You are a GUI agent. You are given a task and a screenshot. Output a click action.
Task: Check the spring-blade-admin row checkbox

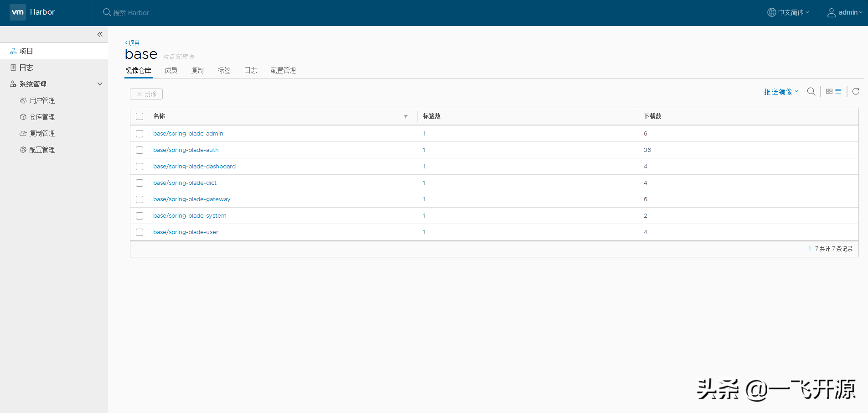pyautogui.click(x=139, y=134)
